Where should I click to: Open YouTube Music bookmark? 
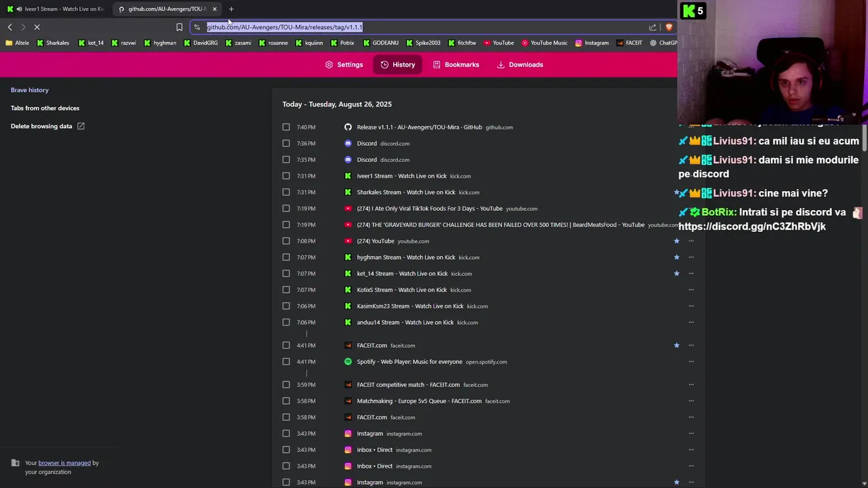(x=545, y=43)
